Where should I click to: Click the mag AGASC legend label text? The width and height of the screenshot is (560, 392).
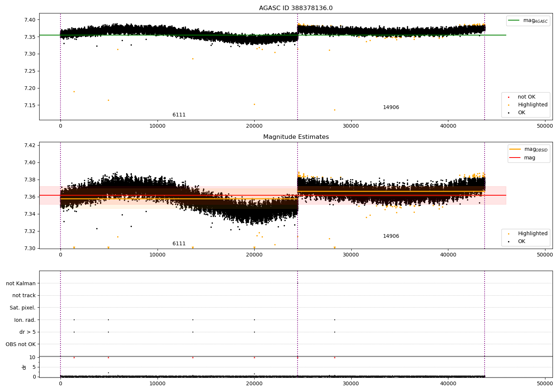(x=535, y=21)
